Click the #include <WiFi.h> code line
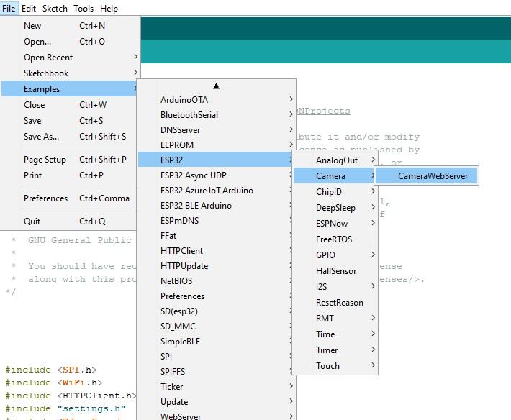The height and width of the screenshot is (420, 511). click(x=54, y=383)
